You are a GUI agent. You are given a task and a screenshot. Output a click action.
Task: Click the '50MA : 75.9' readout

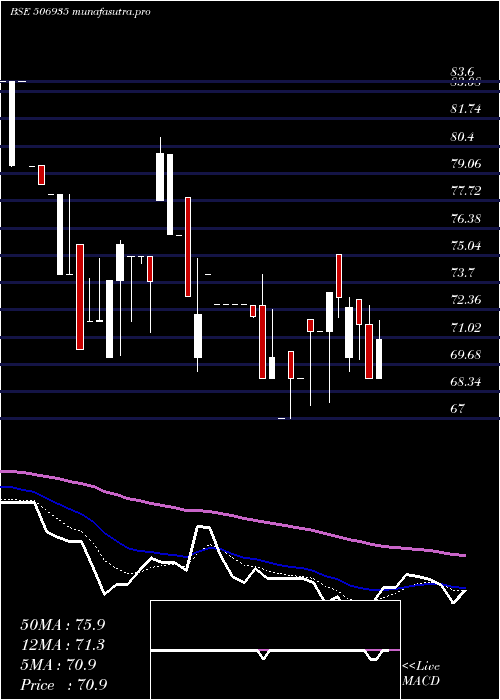pos(63,625)
